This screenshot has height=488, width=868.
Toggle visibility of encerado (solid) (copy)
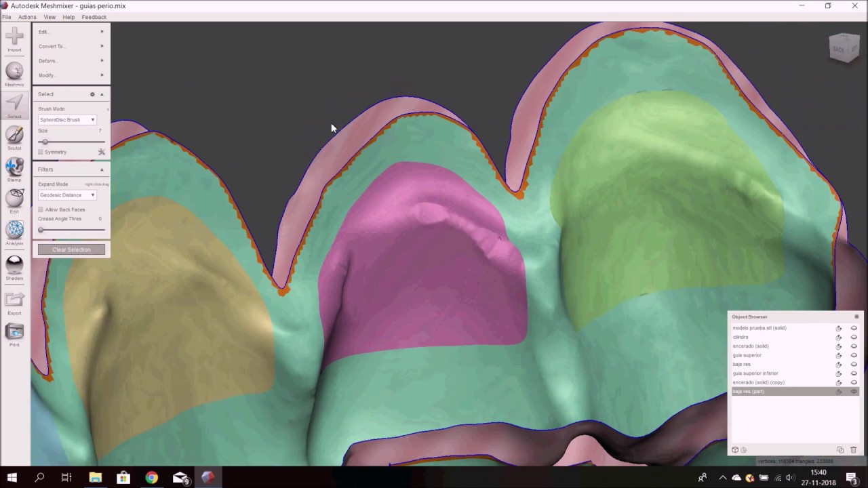tap(854, 382)
